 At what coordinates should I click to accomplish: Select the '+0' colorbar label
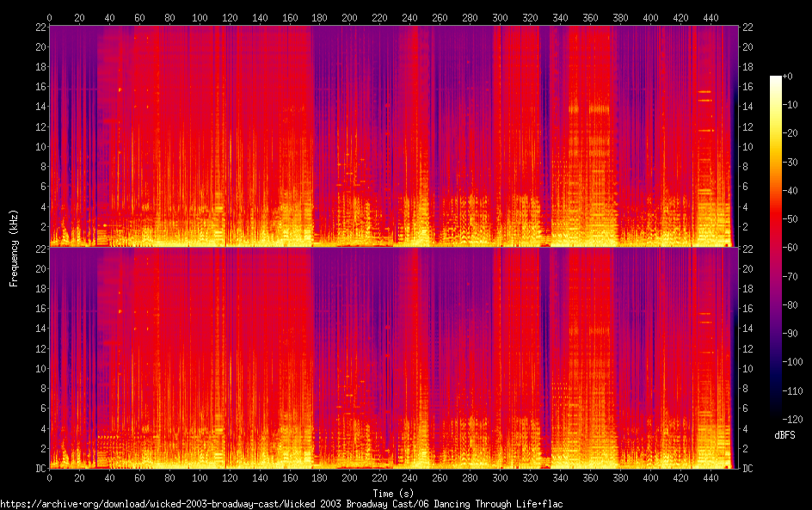pyautogui.click(x=787, y=76)
